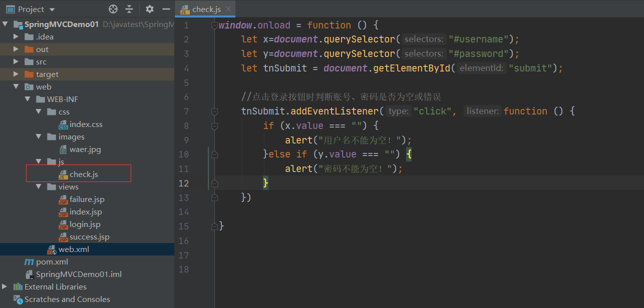Screen dimensions: 644x308
Task: Click line number 12 in gutter
Action: coord(184,183)
